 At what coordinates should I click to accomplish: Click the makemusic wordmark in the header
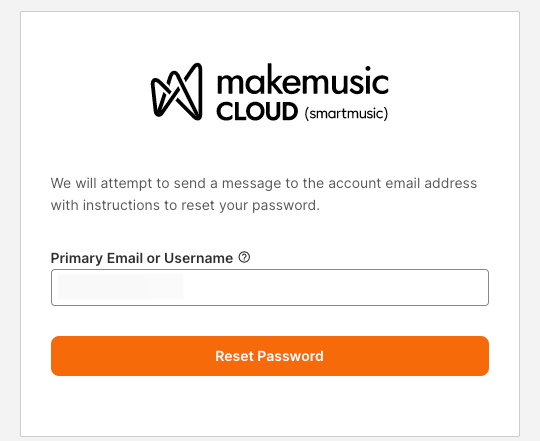click(303, 80)
